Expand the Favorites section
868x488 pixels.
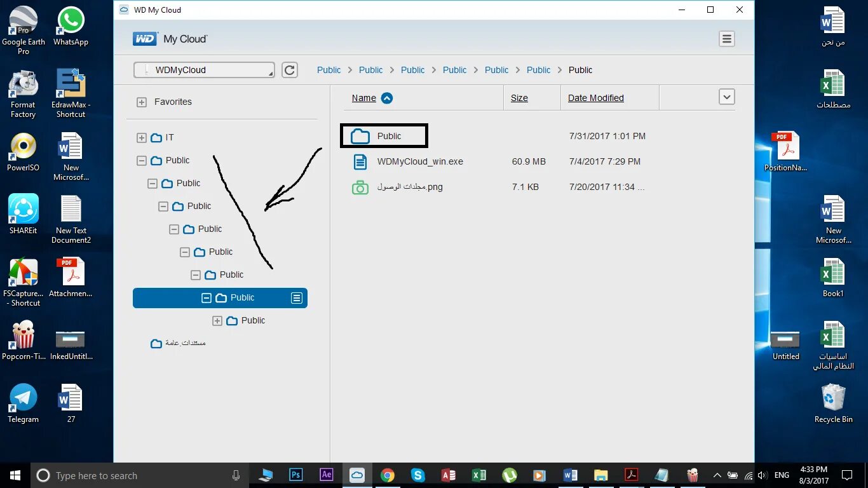(142, 102)
